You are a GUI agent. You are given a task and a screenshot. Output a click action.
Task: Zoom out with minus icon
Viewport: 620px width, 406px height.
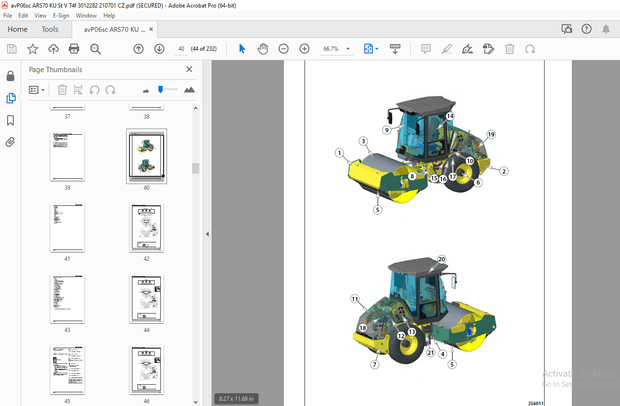tap(284, 49)
